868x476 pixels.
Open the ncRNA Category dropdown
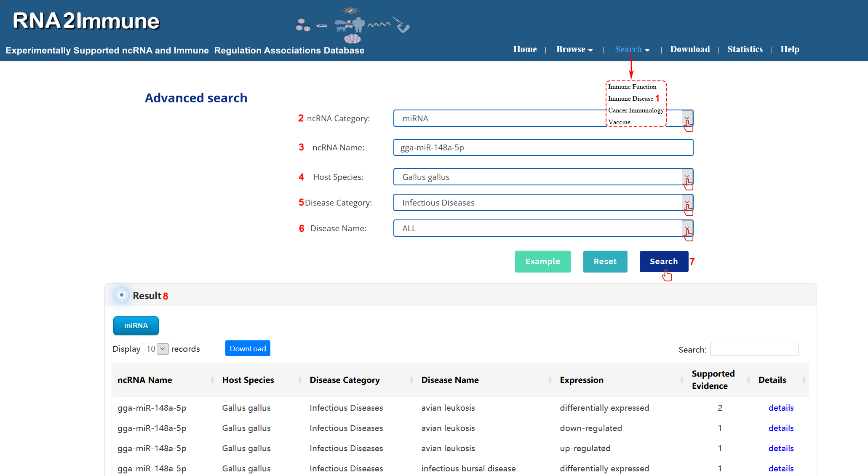686,118
